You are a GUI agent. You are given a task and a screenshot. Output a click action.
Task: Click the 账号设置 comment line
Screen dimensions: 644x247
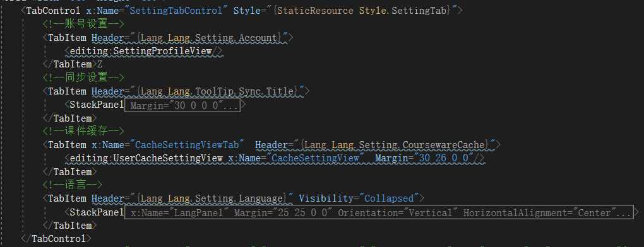pyautogui.click(x=83, y=25)
